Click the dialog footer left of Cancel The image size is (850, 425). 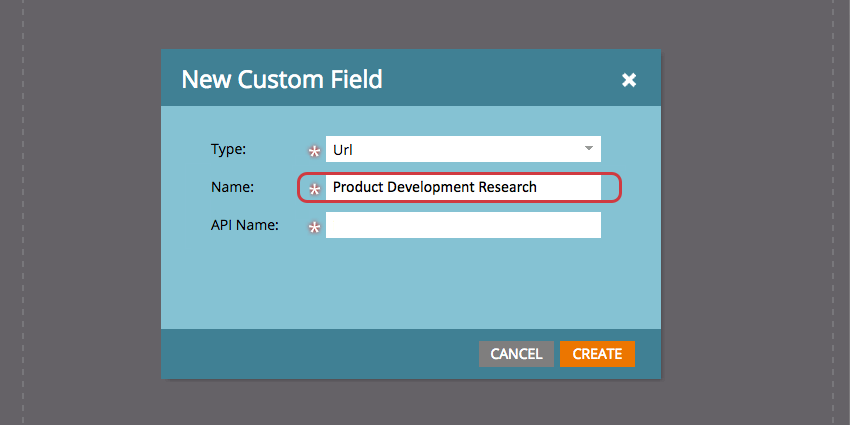[320, 354]
